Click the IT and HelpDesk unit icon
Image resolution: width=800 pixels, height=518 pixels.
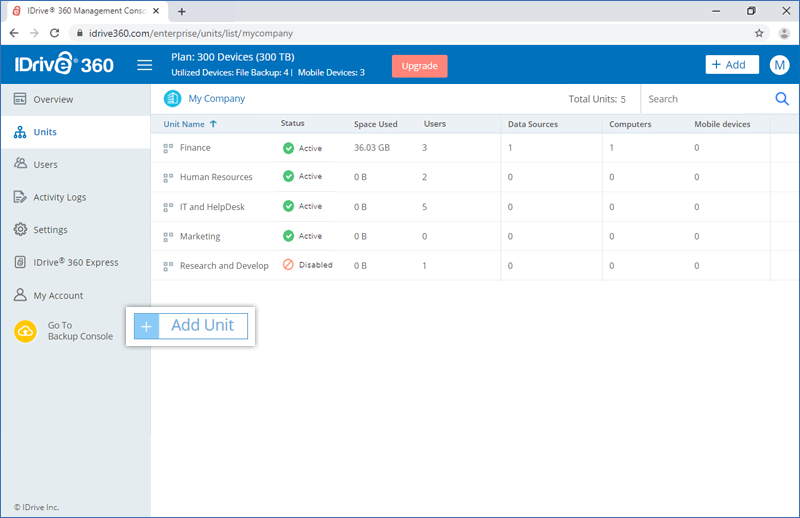click(168, 207)
